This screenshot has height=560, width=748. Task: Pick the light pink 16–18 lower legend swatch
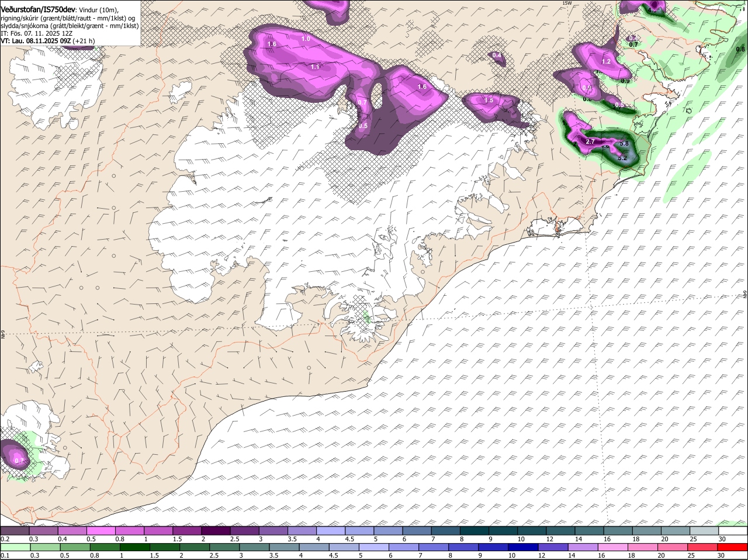click(613, 547)
